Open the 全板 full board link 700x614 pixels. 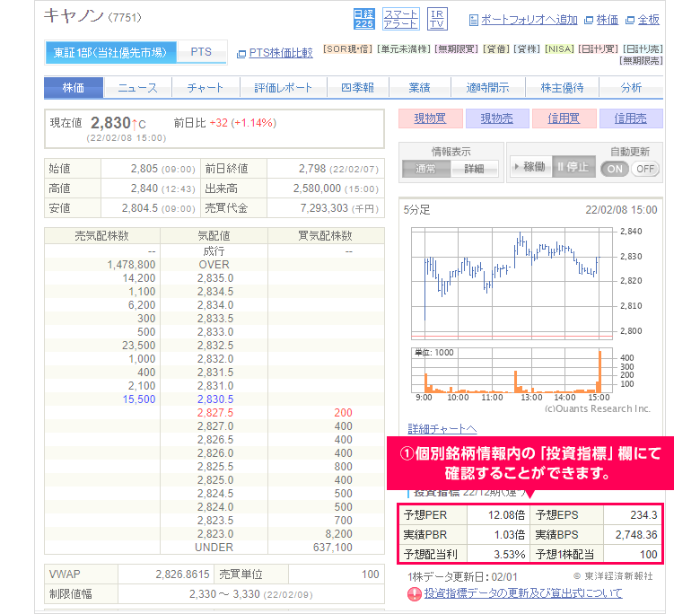tap(648, 20)
